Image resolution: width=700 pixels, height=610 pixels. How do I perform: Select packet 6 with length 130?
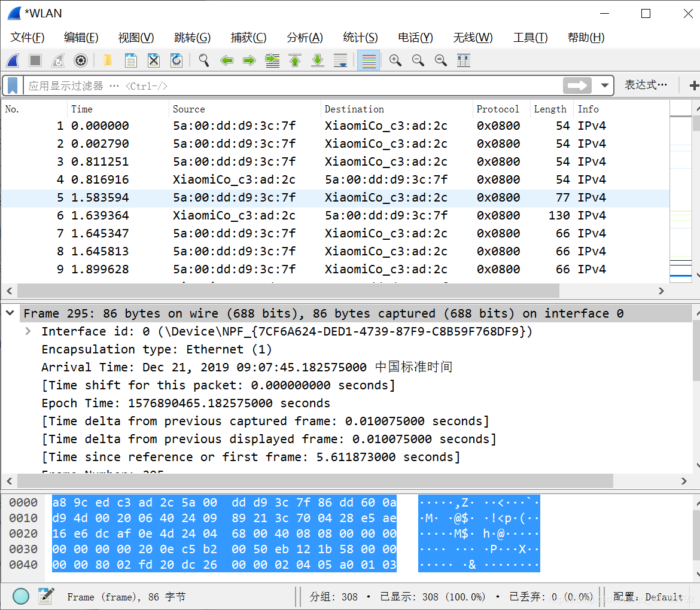point(335,215)
